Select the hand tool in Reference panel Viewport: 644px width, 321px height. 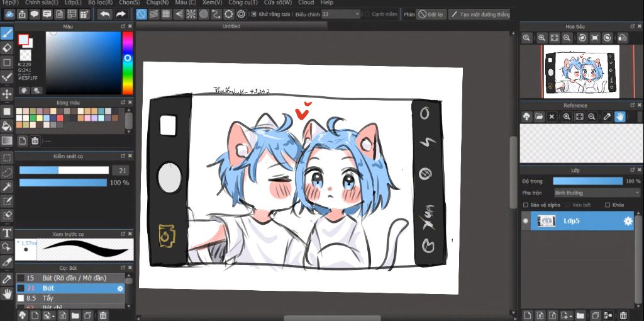tap(619, 116)
